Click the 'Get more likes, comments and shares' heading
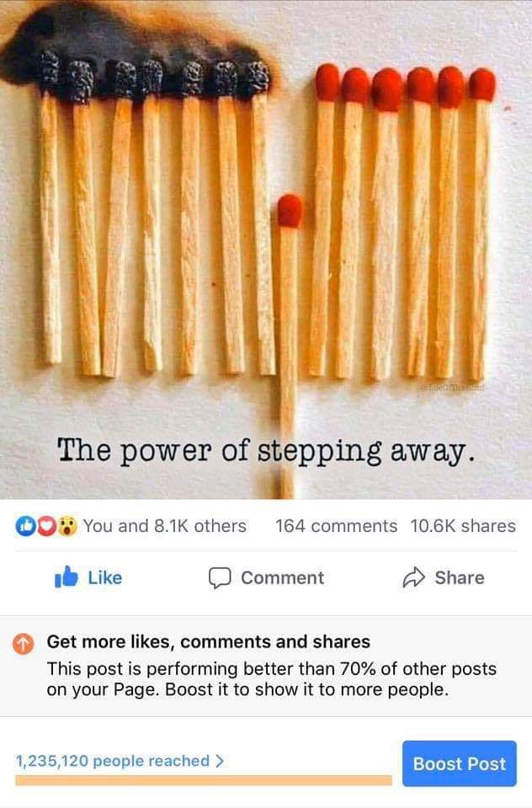This screenshot has width=532, height=808. coord(208,641)
